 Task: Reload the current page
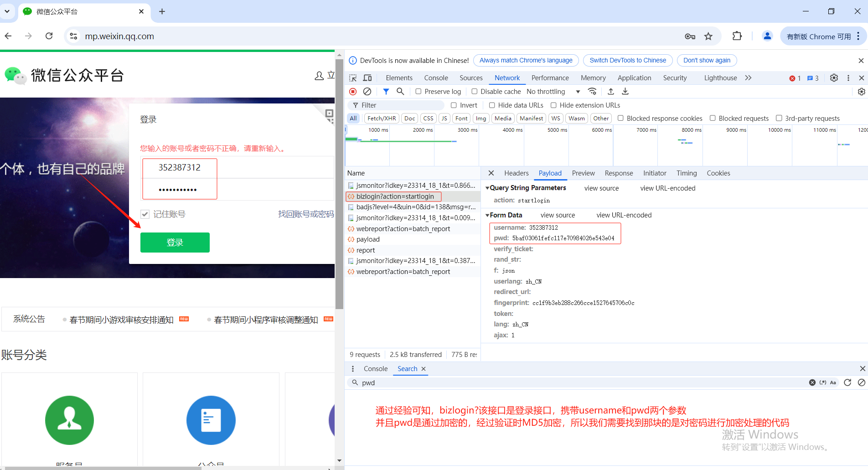click(49, 36)
